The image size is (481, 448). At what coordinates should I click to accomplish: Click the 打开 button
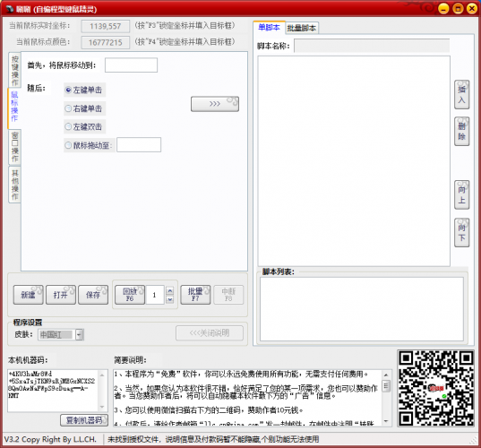tap(61, 295)
